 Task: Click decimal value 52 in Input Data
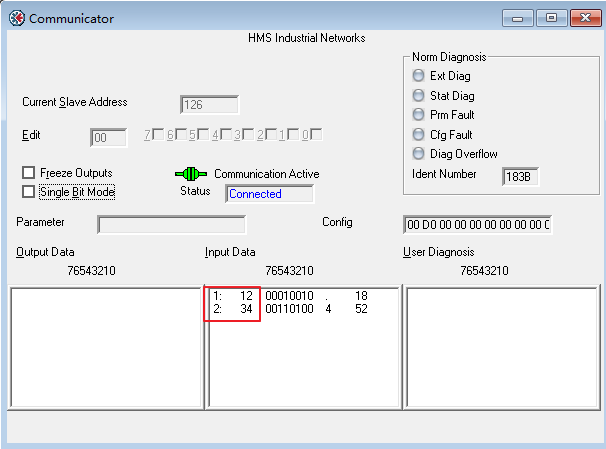pos(361,309)
